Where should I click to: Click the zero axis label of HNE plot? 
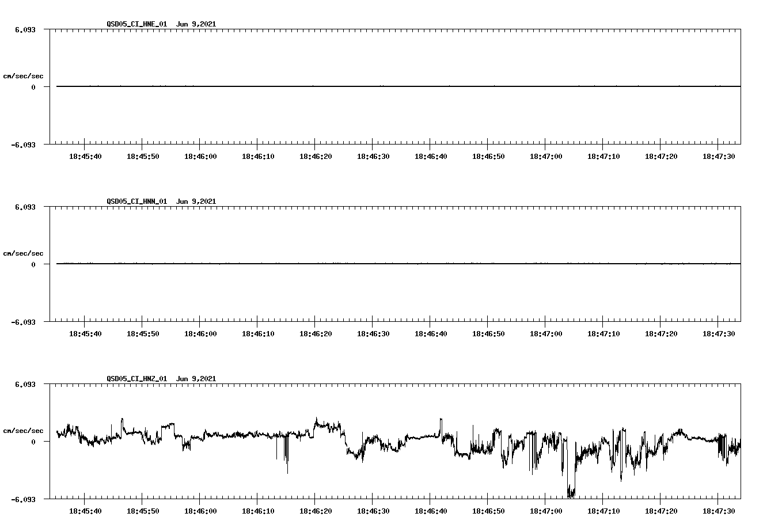(33, 88)
